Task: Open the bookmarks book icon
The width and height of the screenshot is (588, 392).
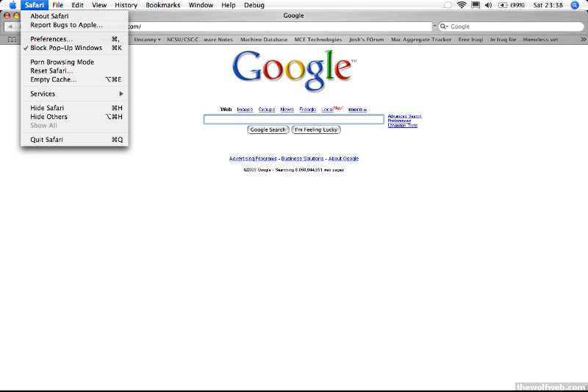Action: click(11, 40)
